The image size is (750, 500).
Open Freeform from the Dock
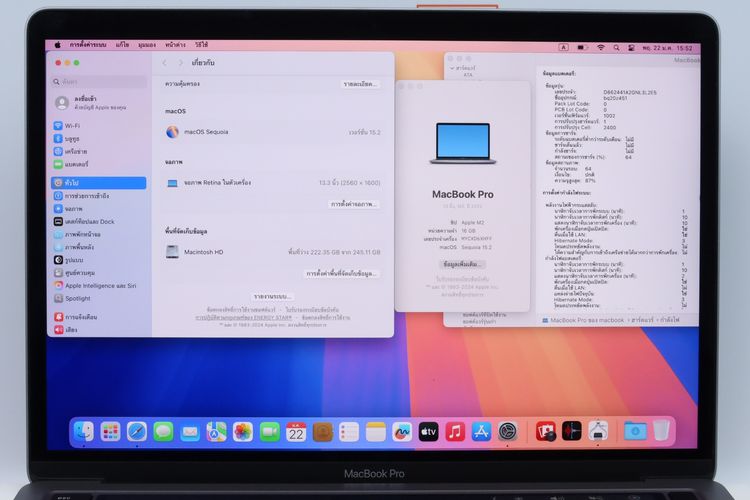402,432
